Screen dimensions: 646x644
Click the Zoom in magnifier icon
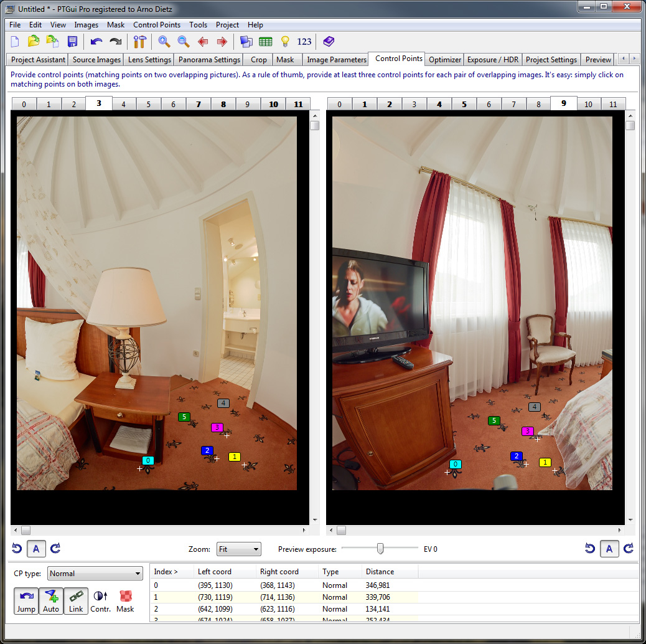pos(164,42)
